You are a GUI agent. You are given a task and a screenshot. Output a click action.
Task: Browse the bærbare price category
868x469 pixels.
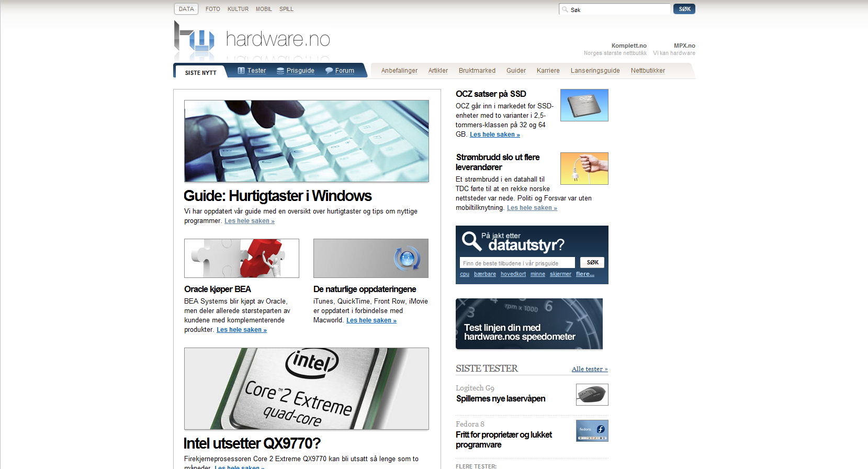(x=485, y=274)
